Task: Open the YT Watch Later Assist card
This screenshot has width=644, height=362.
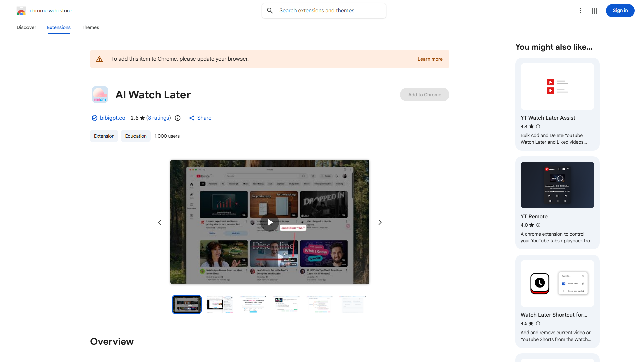Action: (x=557, y=104)
